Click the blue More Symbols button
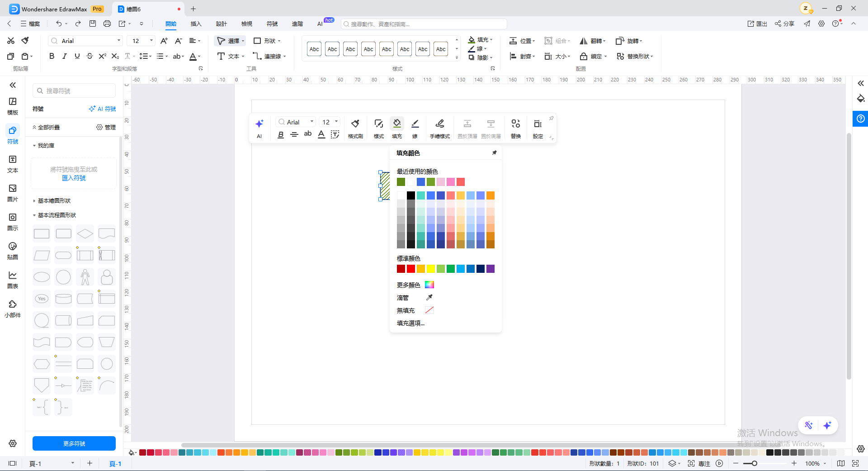This screenshot has width=868, height=471. (x=74, y=443)
